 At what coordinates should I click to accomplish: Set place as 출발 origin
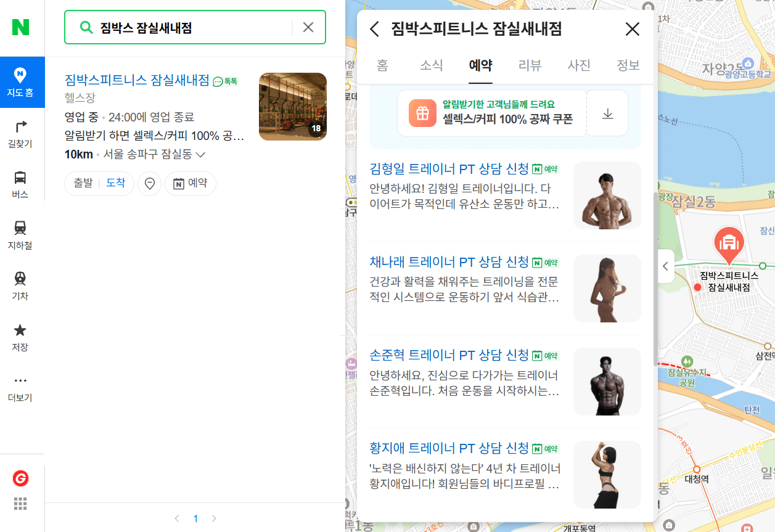click(x=83, y=183)
